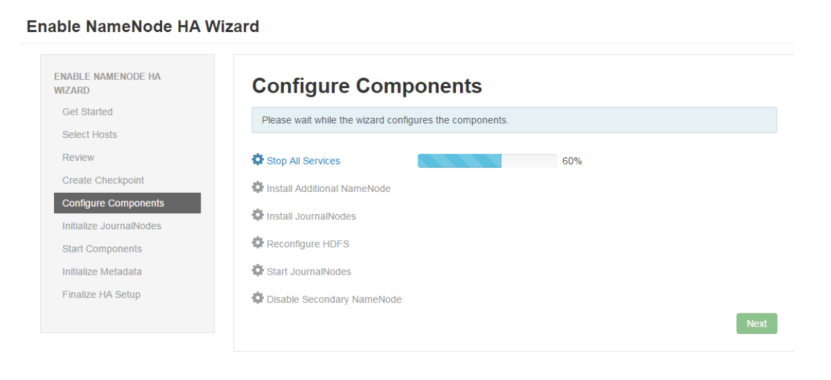Open the Finalize HA Setup step
Viewport: 831px width, 380px height.
(101, 294)
